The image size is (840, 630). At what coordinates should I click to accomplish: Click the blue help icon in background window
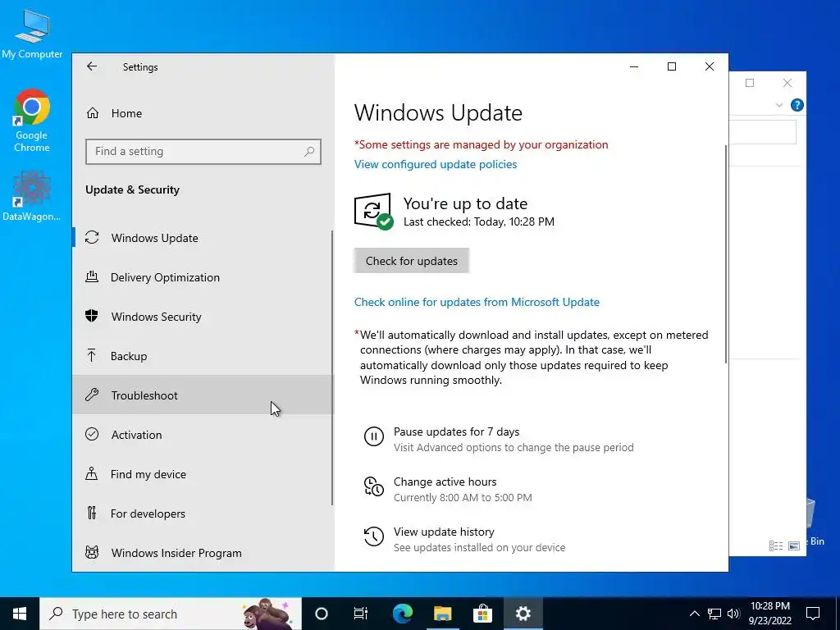pos(797,105)
